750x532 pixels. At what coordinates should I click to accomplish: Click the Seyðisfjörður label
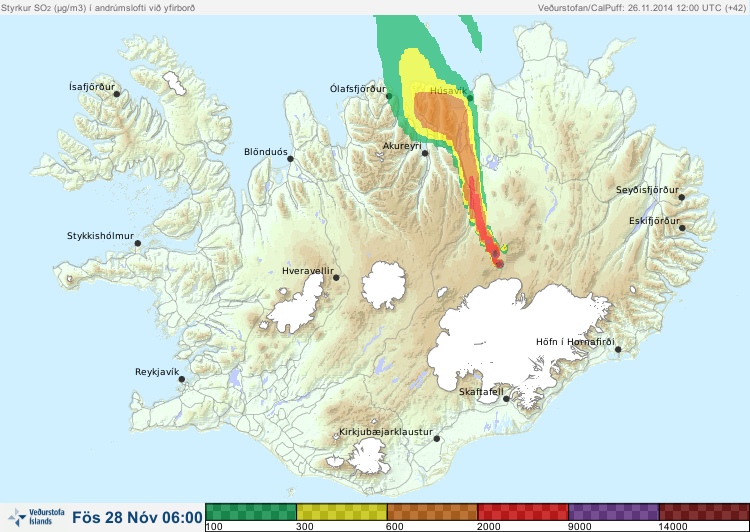click(647, 190)
